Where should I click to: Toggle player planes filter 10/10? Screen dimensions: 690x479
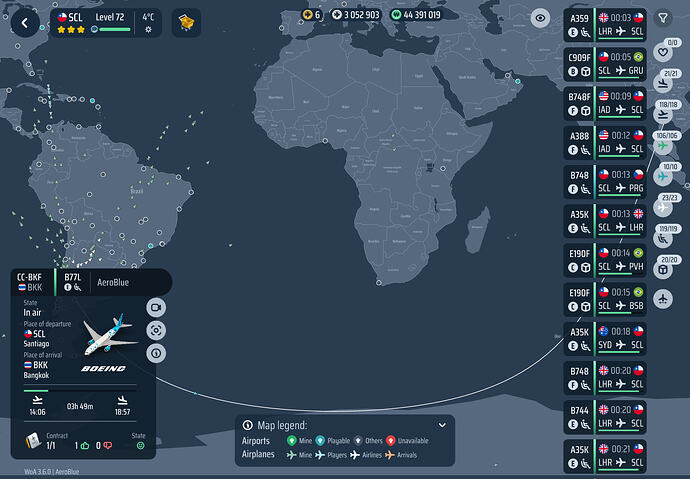(x=663, y=176)
